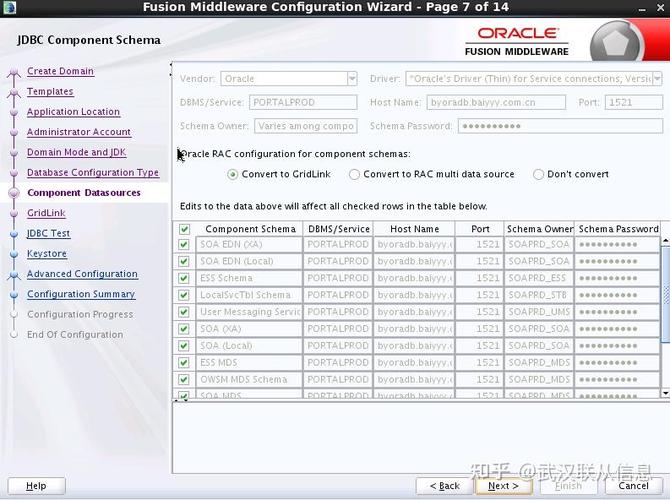Screen dimensions: 670x500
Task: Click the Cancel button
Action: click(x=633, y=486)
